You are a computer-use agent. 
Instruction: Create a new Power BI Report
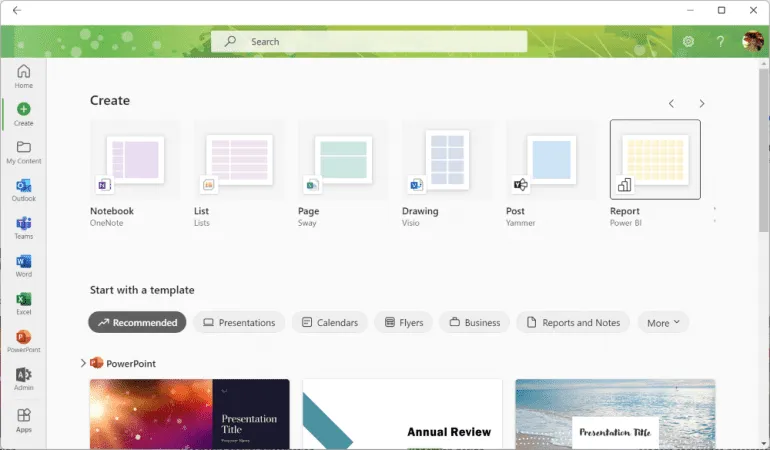[x=655, y=160]
